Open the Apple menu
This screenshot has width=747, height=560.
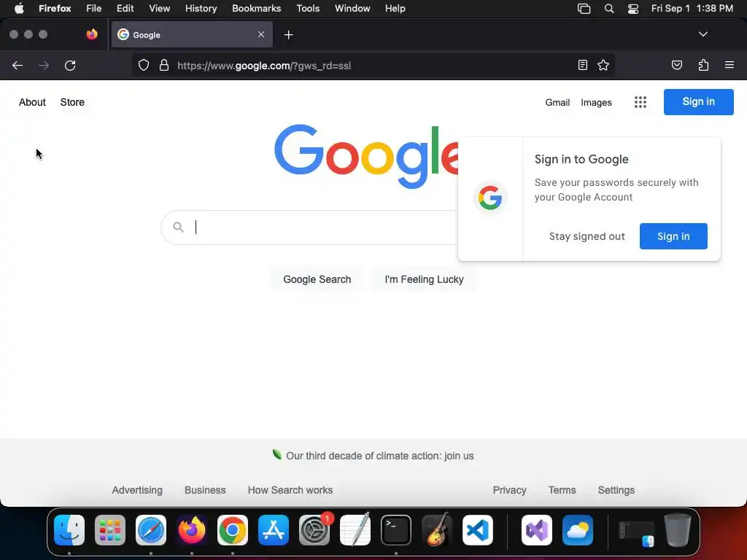click(x=19, y=8)
